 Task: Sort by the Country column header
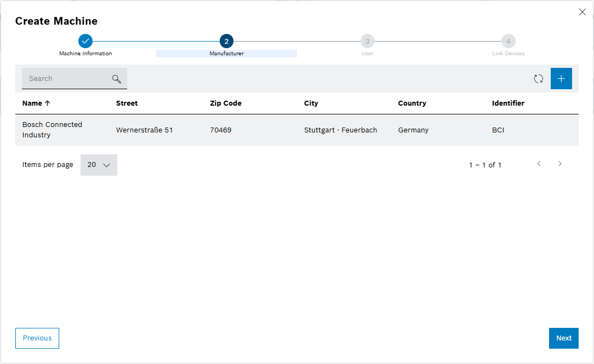coord(412,103)
